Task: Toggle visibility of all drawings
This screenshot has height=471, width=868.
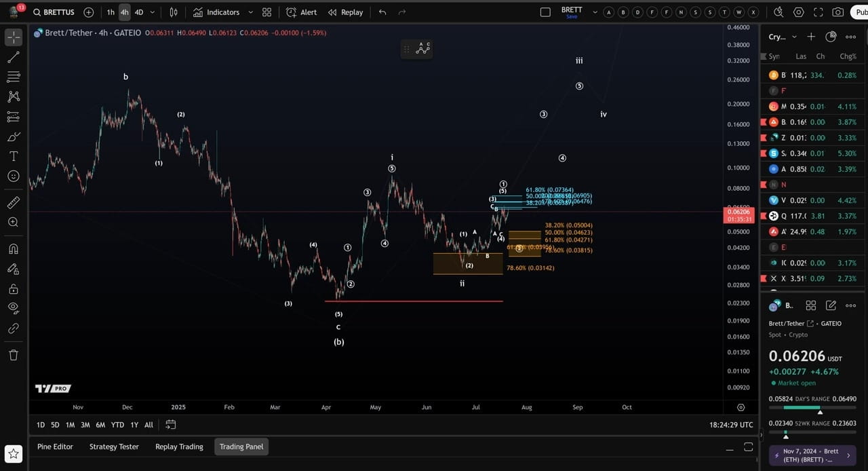Action: click(x=14, y=308)
